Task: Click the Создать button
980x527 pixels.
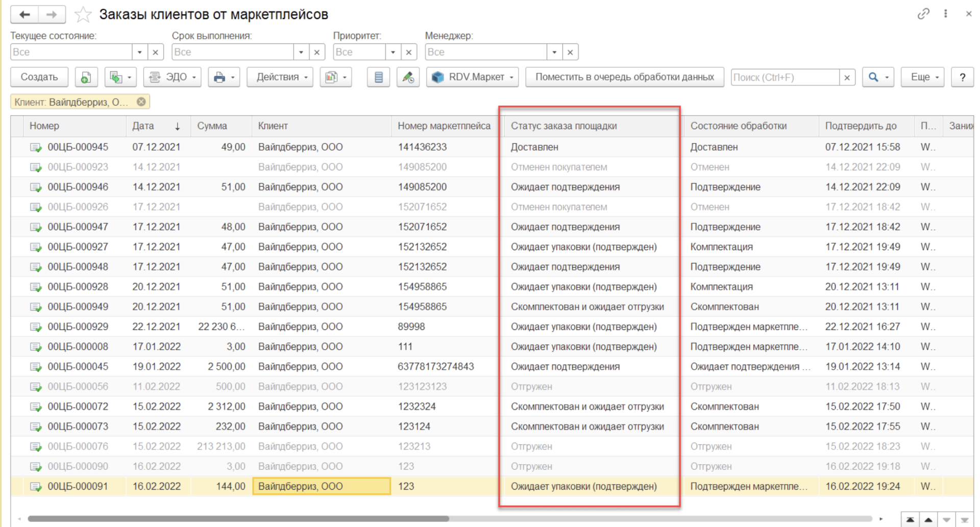Action: [39, 77]
